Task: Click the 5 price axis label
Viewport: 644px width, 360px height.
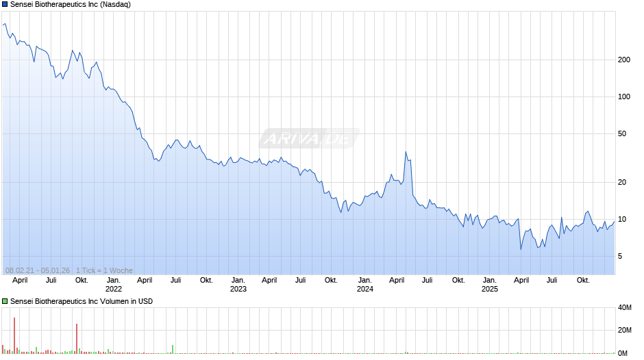Action: 620,256
